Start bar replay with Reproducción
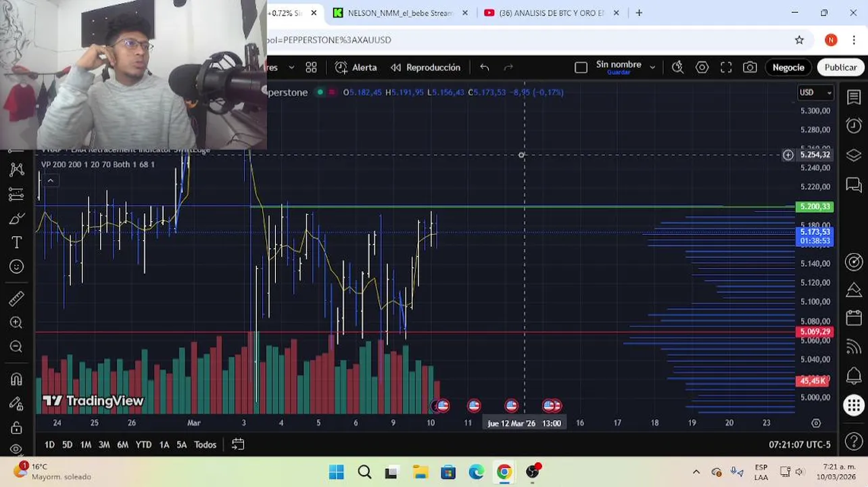 pyautogui.click(x=425, y=68)
